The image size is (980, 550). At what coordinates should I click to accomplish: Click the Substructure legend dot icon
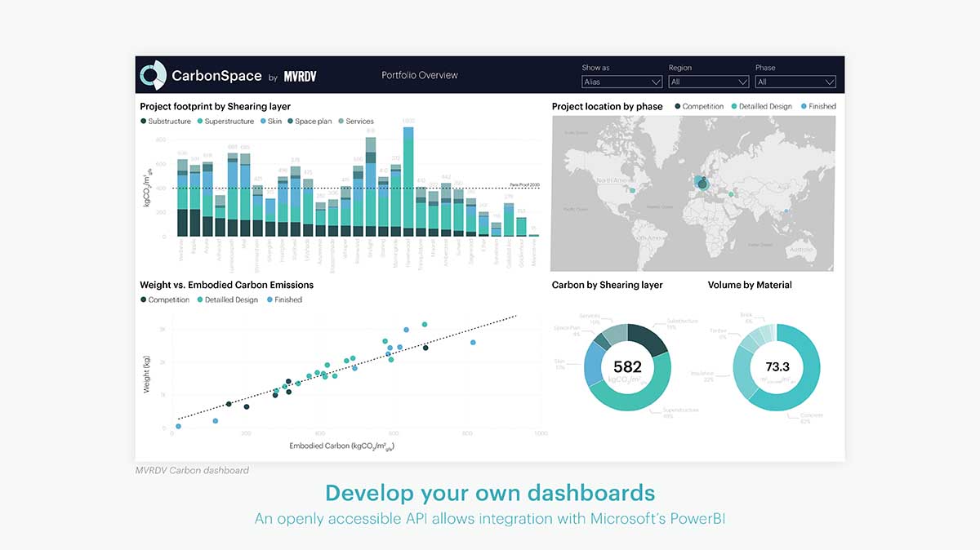143,121
